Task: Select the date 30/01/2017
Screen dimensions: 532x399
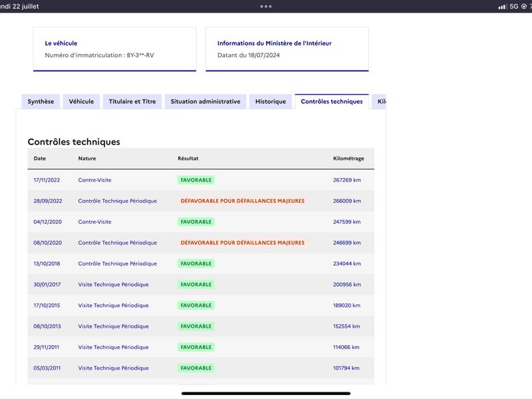Action: point(47,285)
